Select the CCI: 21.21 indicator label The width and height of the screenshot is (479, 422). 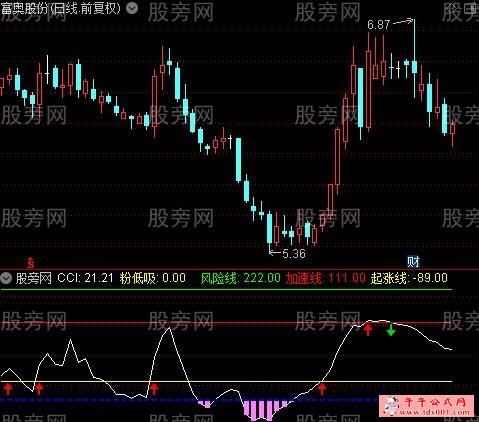coord(85,278)
